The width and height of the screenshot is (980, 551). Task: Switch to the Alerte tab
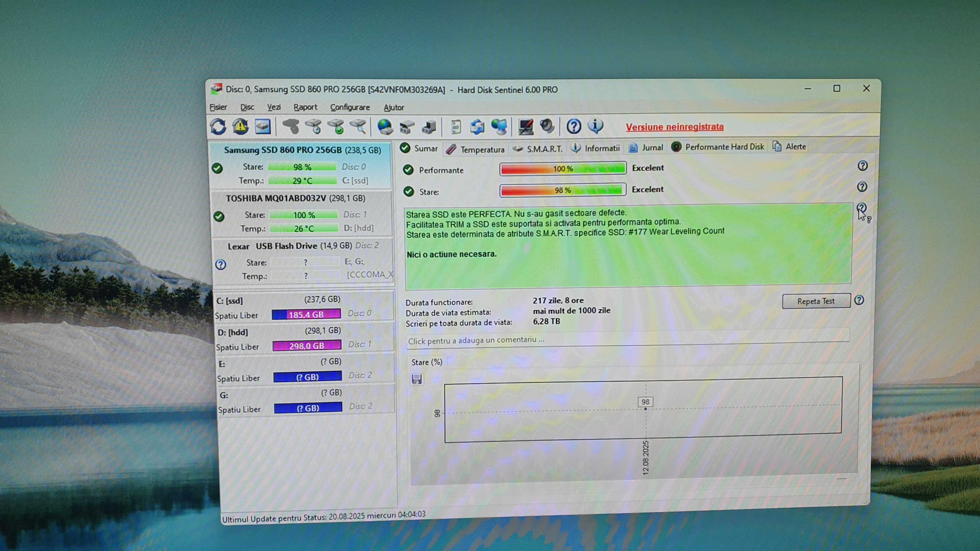coord(790,146)
